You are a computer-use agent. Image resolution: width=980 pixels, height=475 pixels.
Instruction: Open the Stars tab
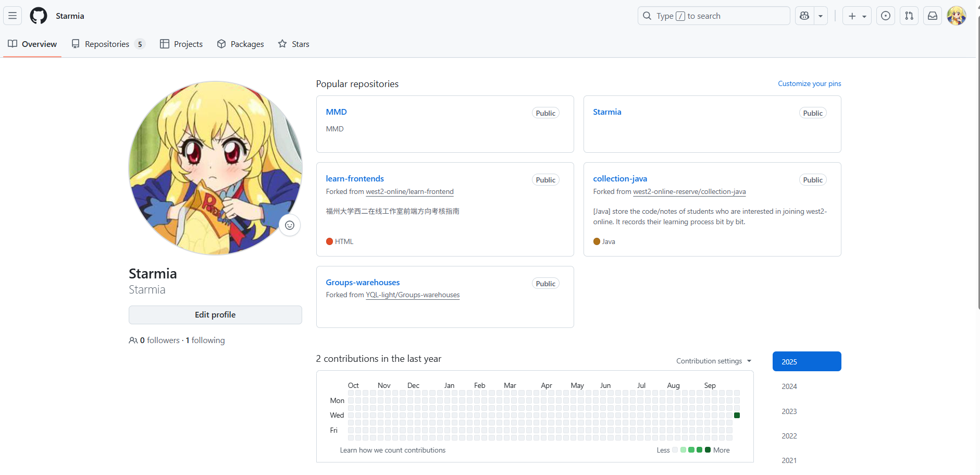tap(294, 44)
